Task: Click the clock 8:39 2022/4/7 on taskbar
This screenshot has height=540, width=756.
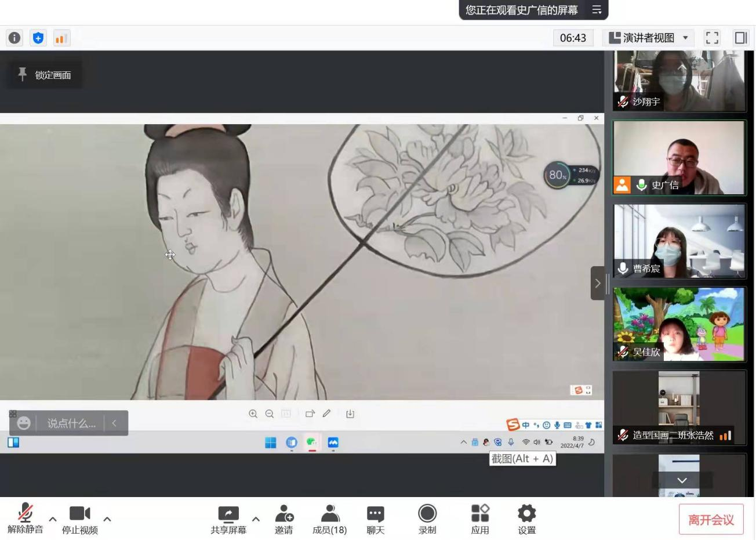Action: (572, 442)
